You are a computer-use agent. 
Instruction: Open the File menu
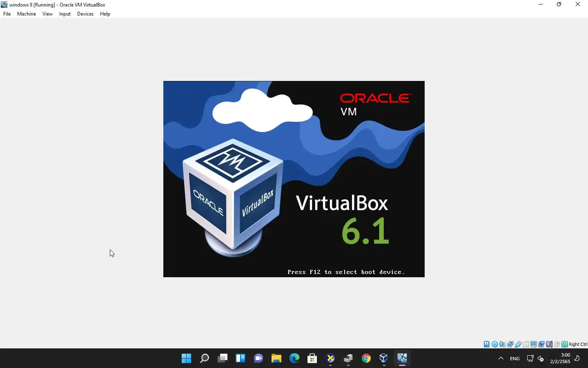(7, 14)
